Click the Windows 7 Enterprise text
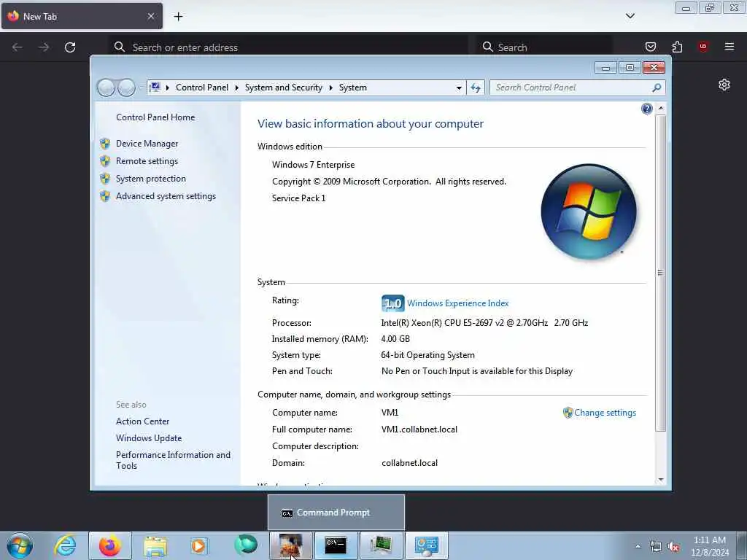Image resolution: width=747 pixels, height=560 pixels. pos(314,165)
